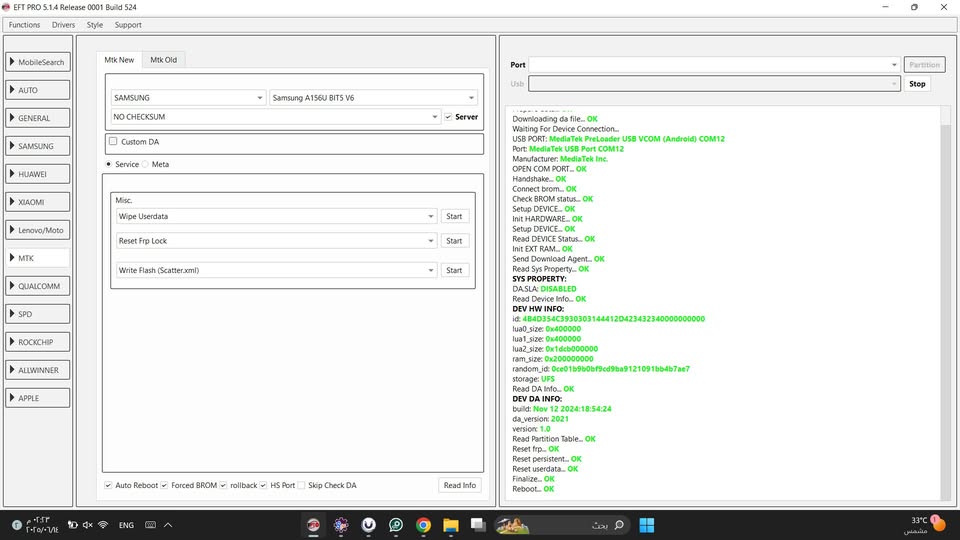The image size is (960, 540).
Task: Click the taskbar search magnifier
Action: pyautogui.click(x=619, y=525)
